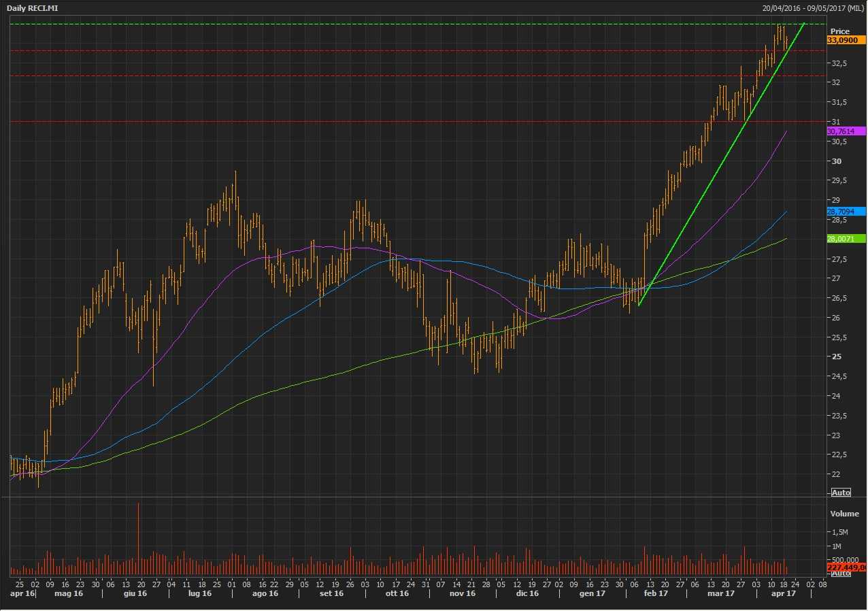The width and height of the screenshot is (868, 611).
Task: Click the 'feb 17' month label
Action: click(x=655, y=593)
